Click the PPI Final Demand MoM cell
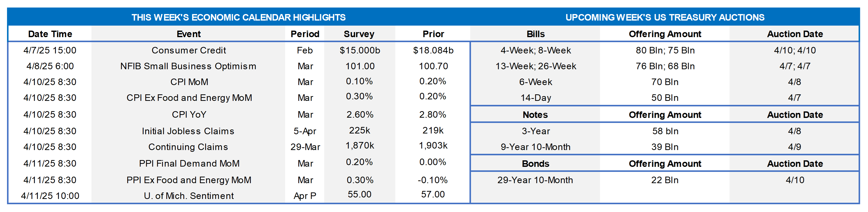The height and width of the screenshot is (212, 868). tap(189, 163)
